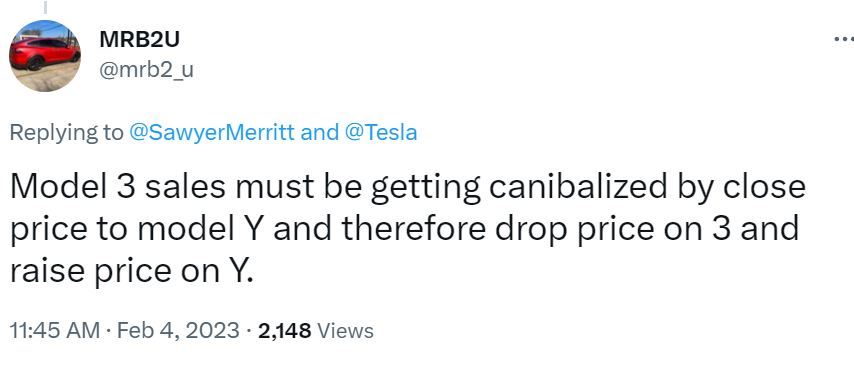Screen dimensions: 854x369
Task: Open the MRB2U display name
Action: tap(139, 40)
